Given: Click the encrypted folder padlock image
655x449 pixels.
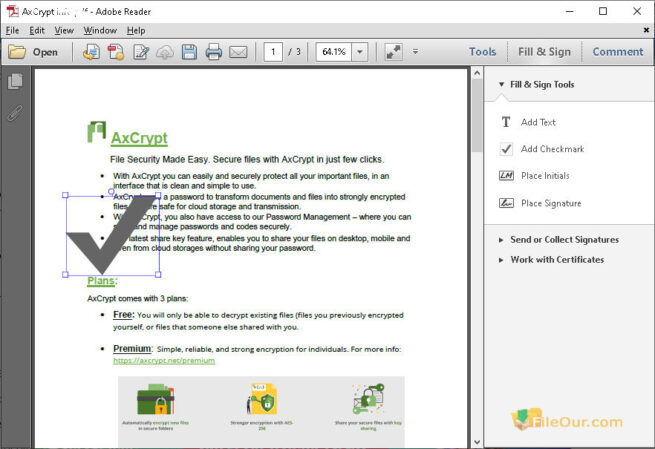Looking at the screenshot, I should point(155,399).
